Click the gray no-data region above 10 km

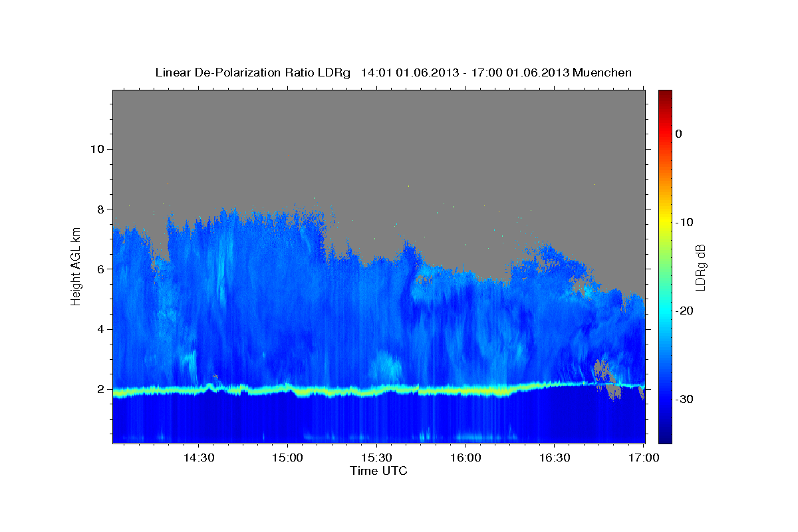[379, 118]
